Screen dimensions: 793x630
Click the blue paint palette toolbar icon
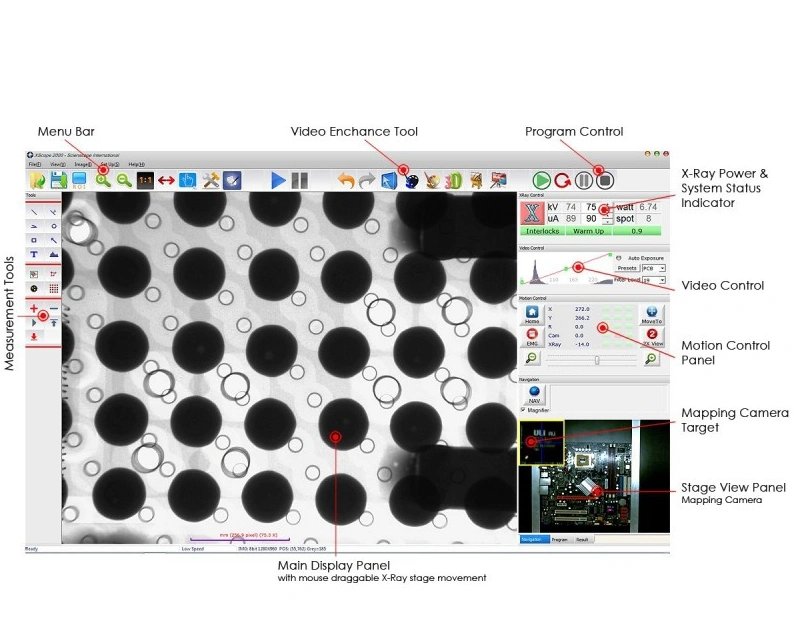point(232,181)
